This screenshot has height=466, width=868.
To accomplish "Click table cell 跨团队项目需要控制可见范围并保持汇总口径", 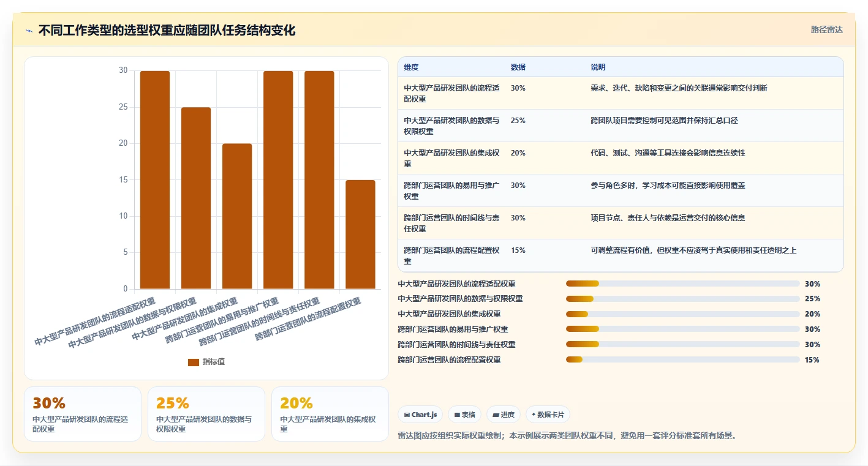I will coord(664,121).
